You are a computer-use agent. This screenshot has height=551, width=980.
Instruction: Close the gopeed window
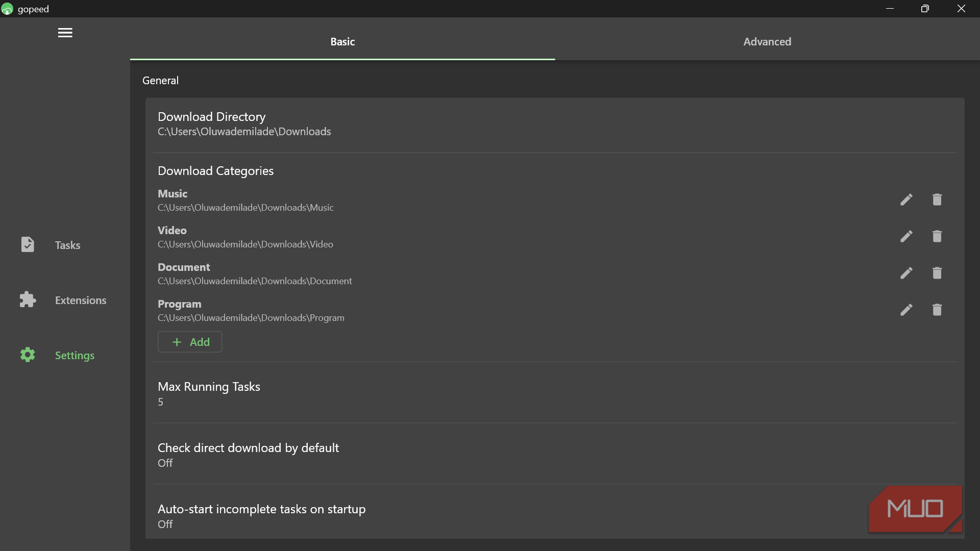[961, 9]
